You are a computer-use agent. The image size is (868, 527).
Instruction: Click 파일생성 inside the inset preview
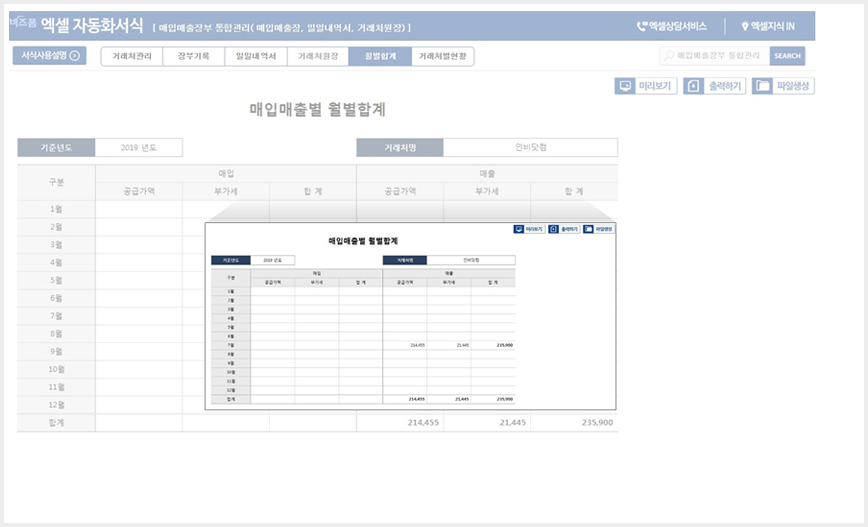point(598,229)
